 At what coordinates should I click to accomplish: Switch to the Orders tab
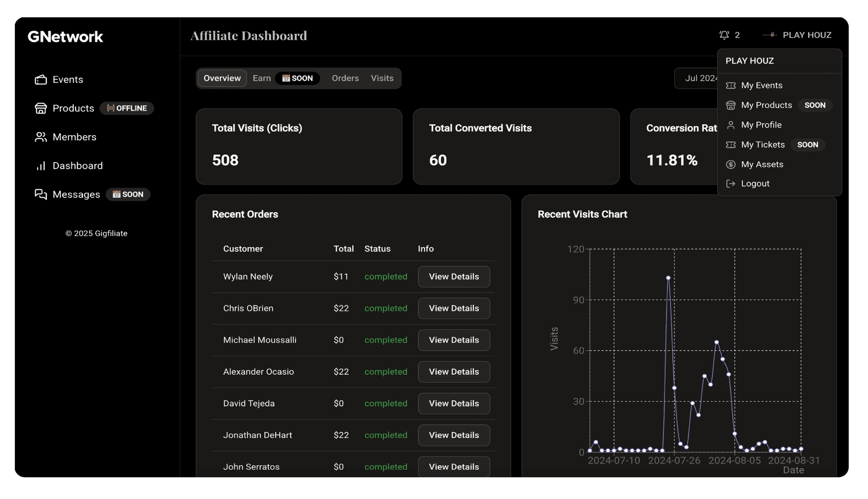point(345,78)
